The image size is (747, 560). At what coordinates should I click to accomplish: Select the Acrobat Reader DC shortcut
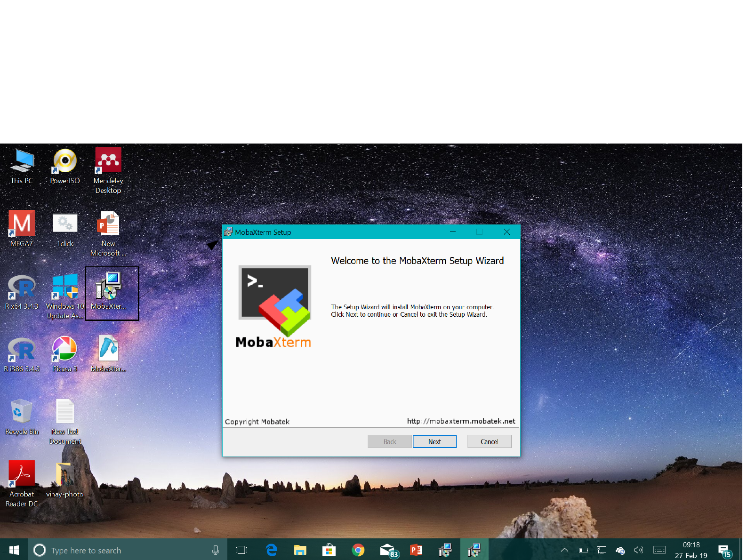click(x=22, y=484)
